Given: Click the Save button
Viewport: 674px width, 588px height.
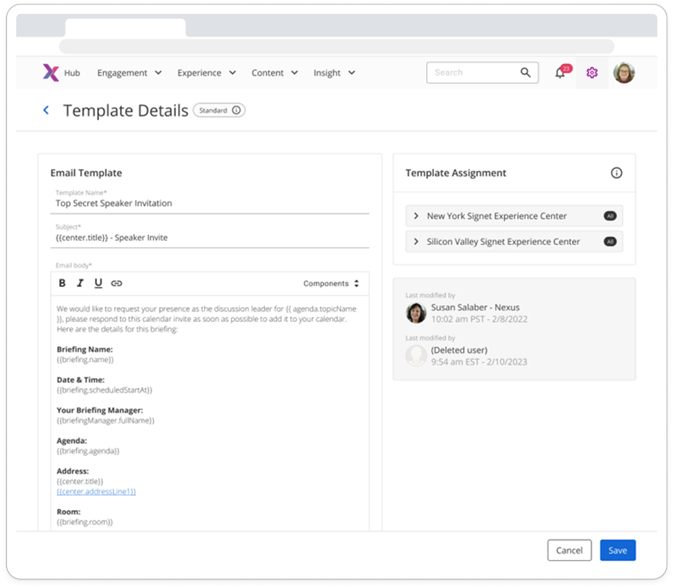Looking at the screenshot, I should 617,550.
